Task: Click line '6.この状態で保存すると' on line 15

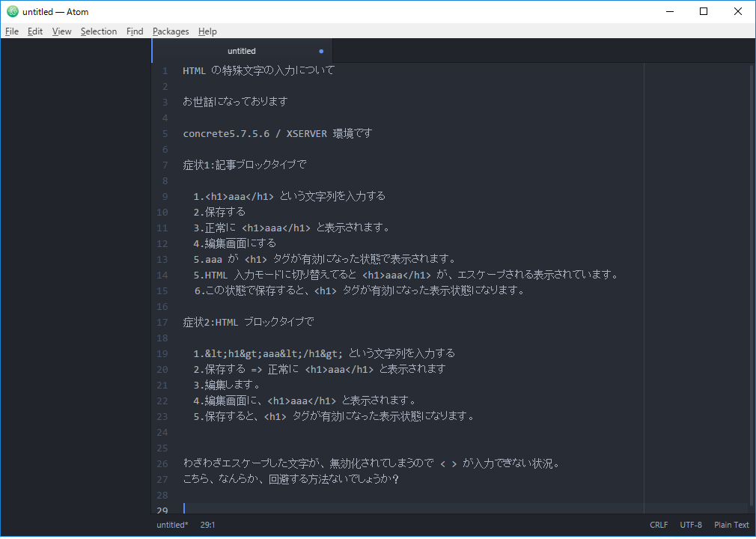Action: [360, 290]
